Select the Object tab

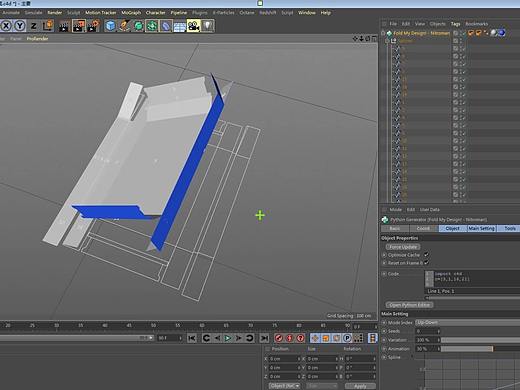click(452, 228)
